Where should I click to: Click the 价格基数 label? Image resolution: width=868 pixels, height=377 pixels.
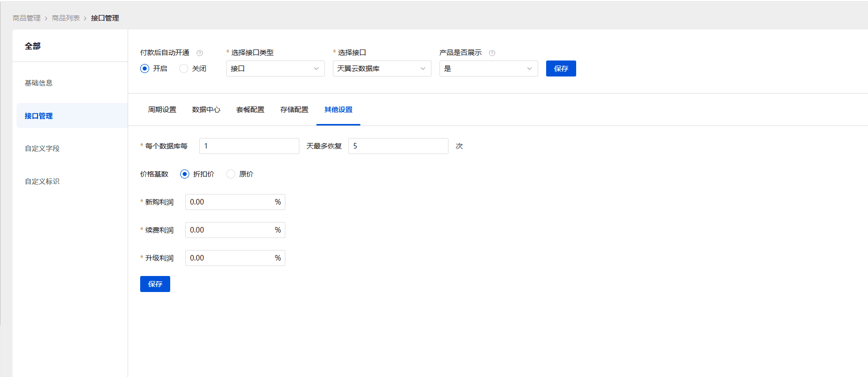pos(154,174)
